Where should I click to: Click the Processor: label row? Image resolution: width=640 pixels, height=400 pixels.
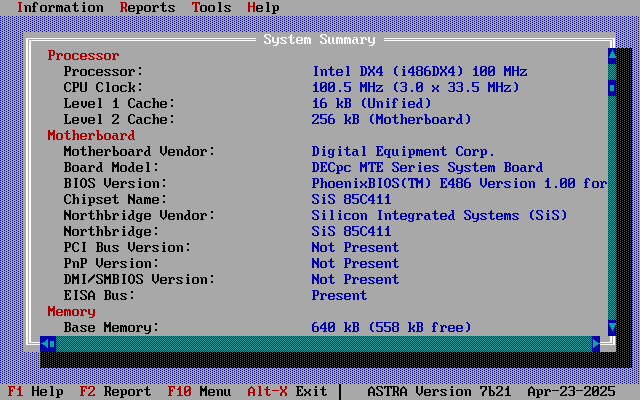(x=103, y=71)
